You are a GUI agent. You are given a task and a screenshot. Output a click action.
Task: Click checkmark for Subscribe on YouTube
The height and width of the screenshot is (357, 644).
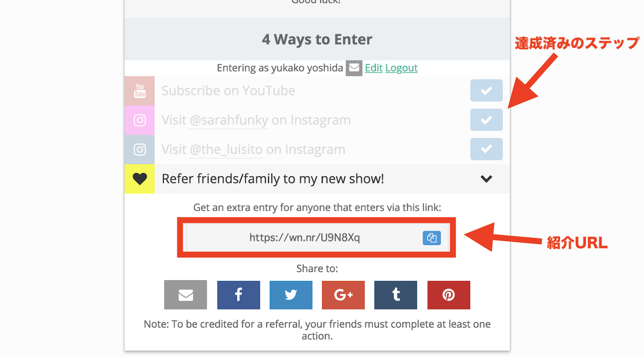point(486,91)
